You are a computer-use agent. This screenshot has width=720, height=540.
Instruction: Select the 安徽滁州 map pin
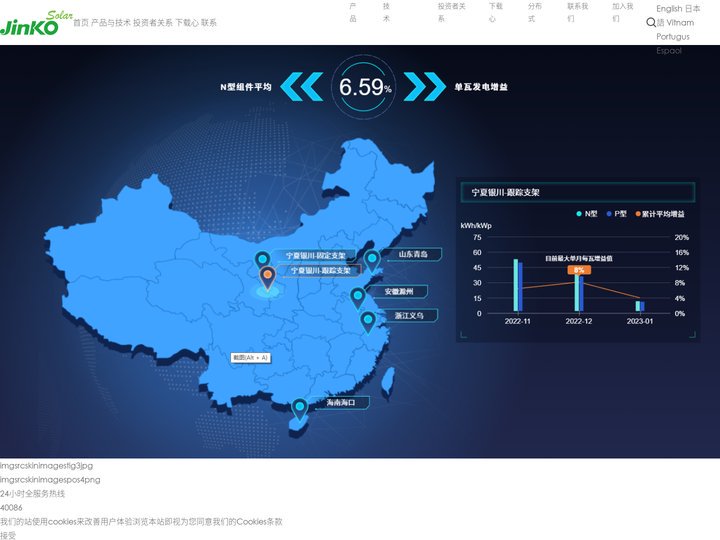[x=357, y=298]
